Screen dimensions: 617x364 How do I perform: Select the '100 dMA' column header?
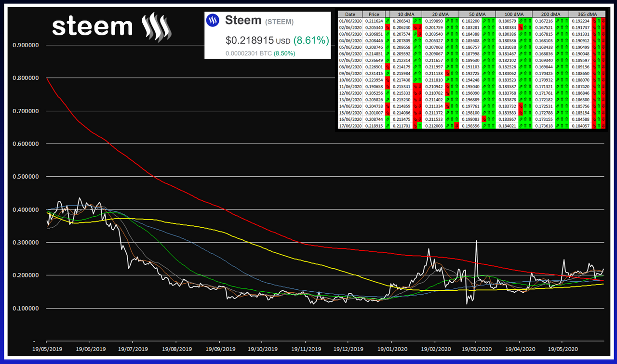[x=514, y=14]
